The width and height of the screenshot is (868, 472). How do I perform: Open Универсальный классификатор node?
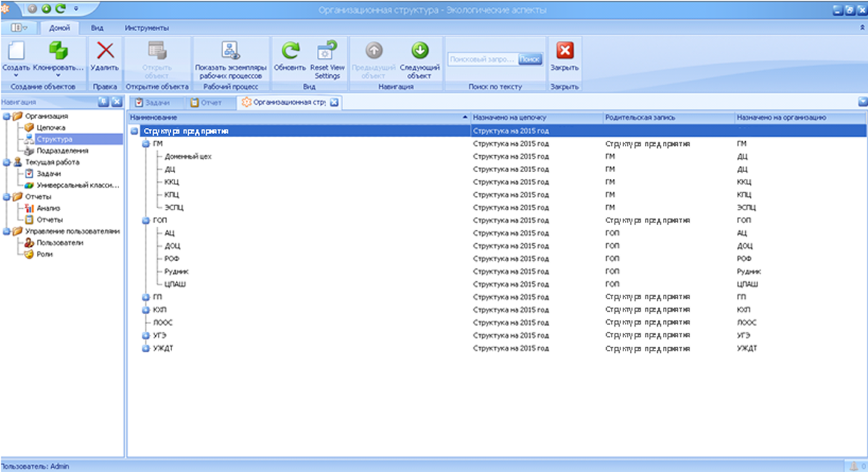pyautogui.click(x=77, y=185)
